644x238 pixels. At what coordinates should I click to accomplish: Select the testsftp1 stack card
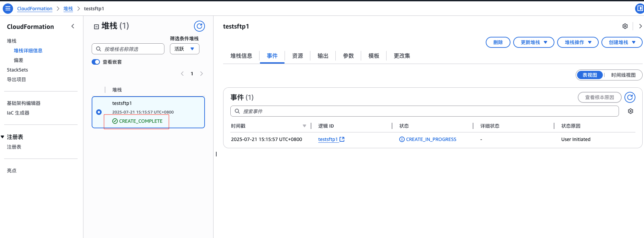pos(148,112)
